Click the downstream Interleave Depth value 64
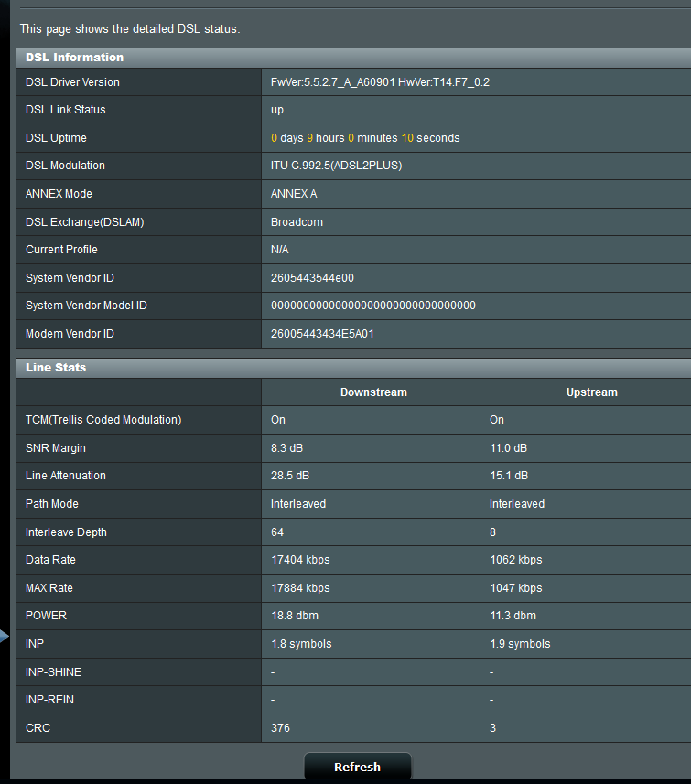The width and height of the screenshot is (691, 784). 277,532
